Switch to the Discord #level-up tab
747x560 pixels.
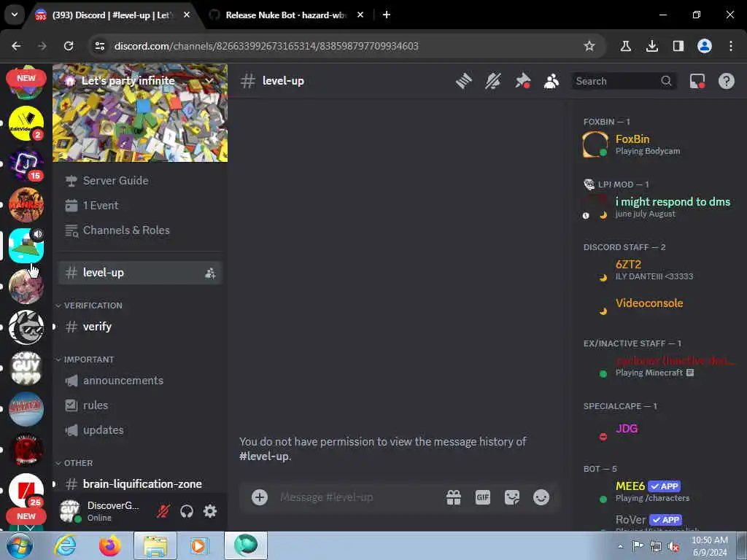coord(112,15)
